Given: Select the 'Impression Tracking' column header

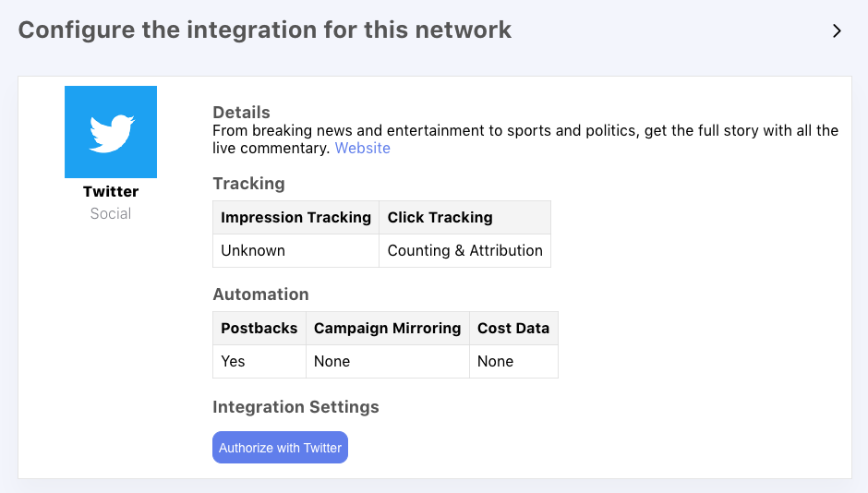Looking at the screenshot, I should (x=296, y=218).
